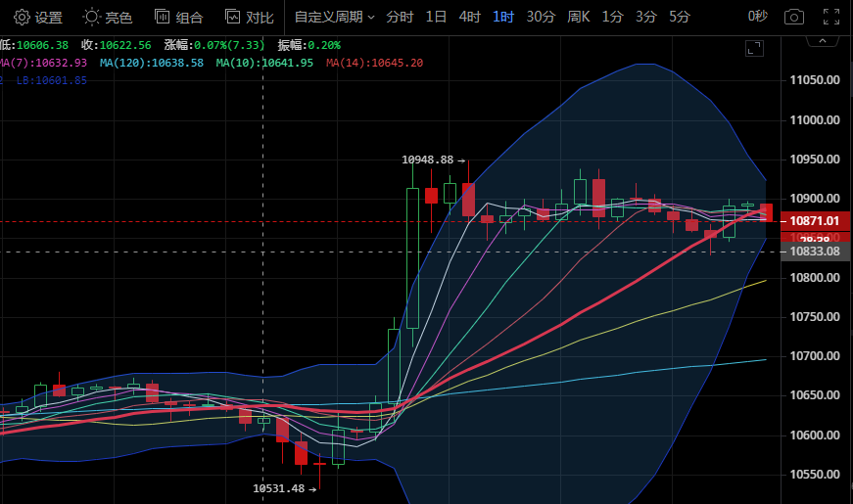The image size is (853, 504).
Task: Switch to the 分时 time-sharing view
Action: 400,17
